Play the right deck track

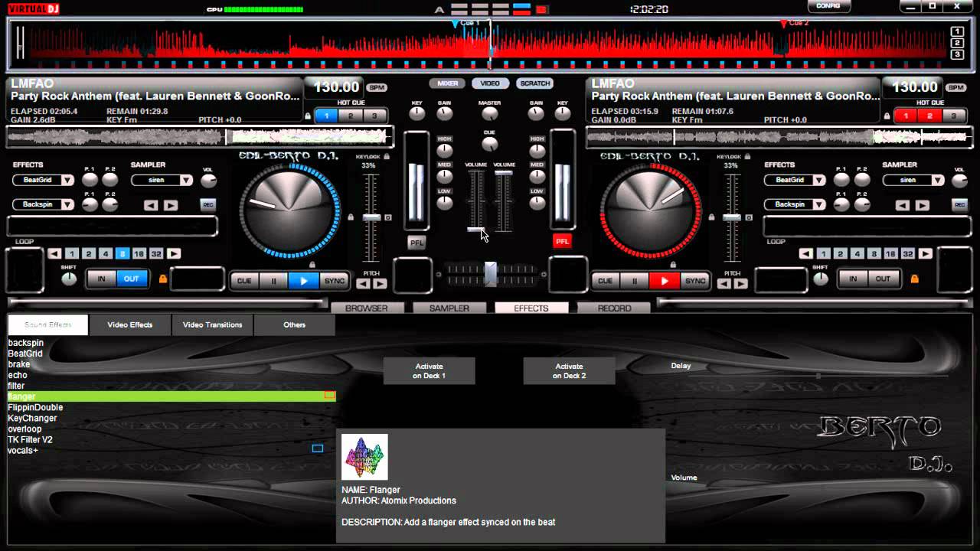click(x=665, y=281)
